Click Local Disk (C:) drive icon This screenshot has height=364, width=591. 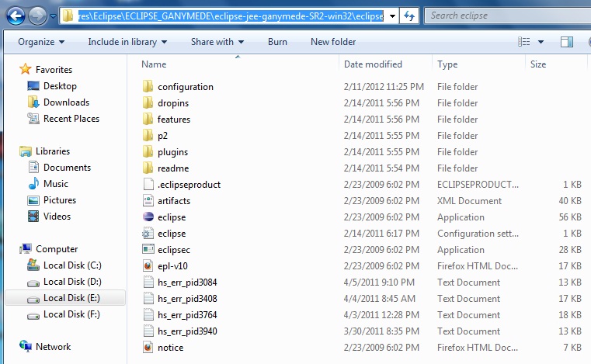[33, 265]
